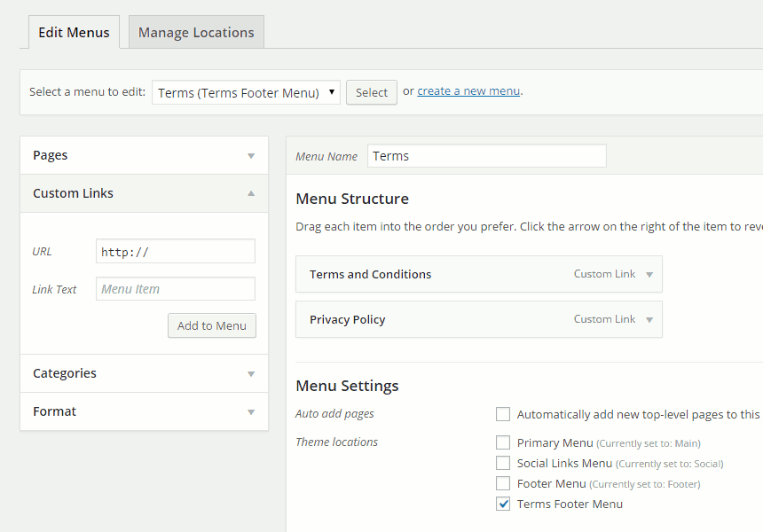Uncheck the Terms Footer Menu location
The image size is (763, 532).
coord(503,504)
